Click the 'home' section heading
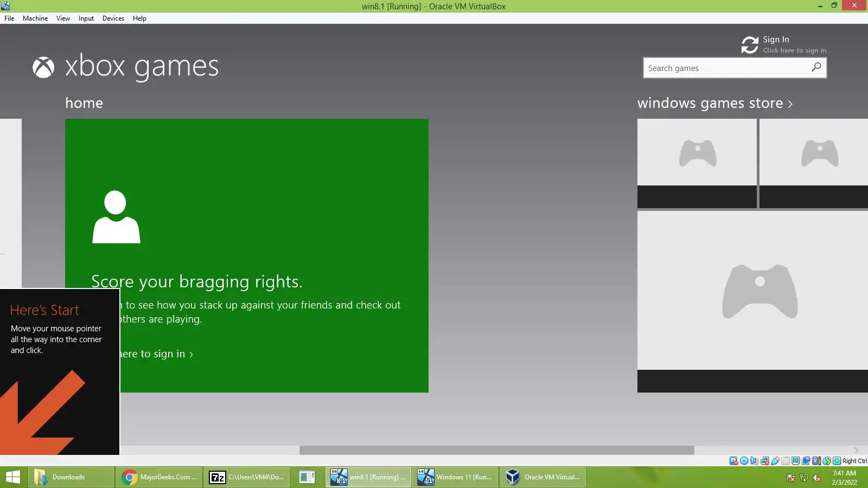Screen dimensions: 868x488 click(x=84, y=103)
